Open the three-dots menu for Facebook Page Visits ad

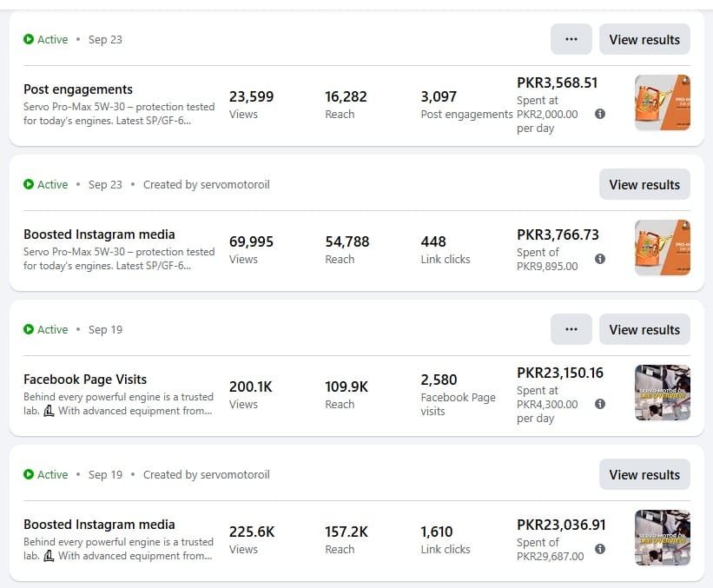pos(571,329)
